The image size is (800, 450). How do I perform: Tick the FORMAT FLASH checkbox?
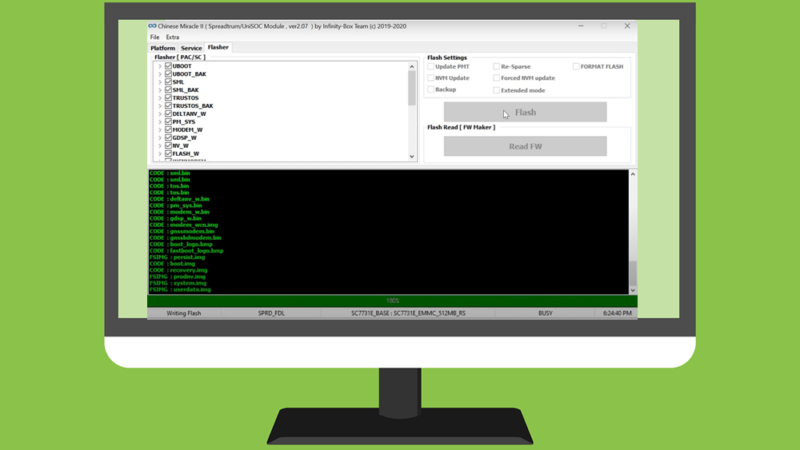tap(576, 66)
